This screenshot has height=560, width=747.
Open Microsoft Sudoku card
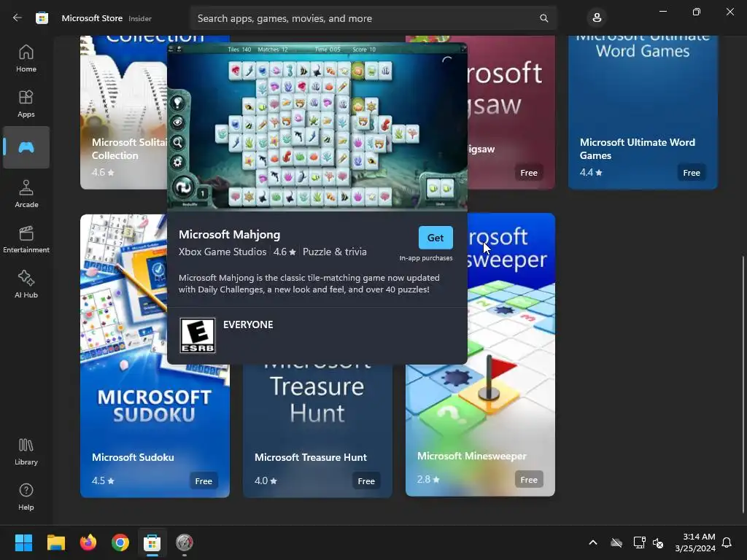pyautogui.click(x=155, y=355)
